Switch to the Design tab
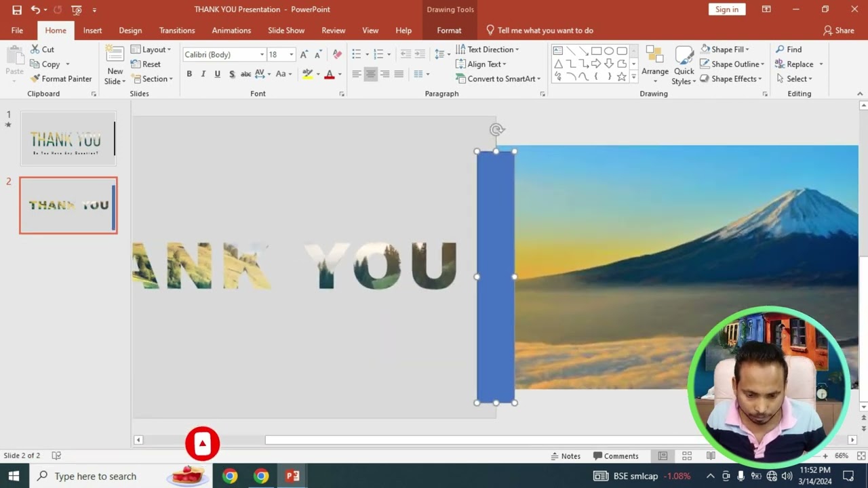868x488 pixels. pyautogui.click(x=130, y=30)
